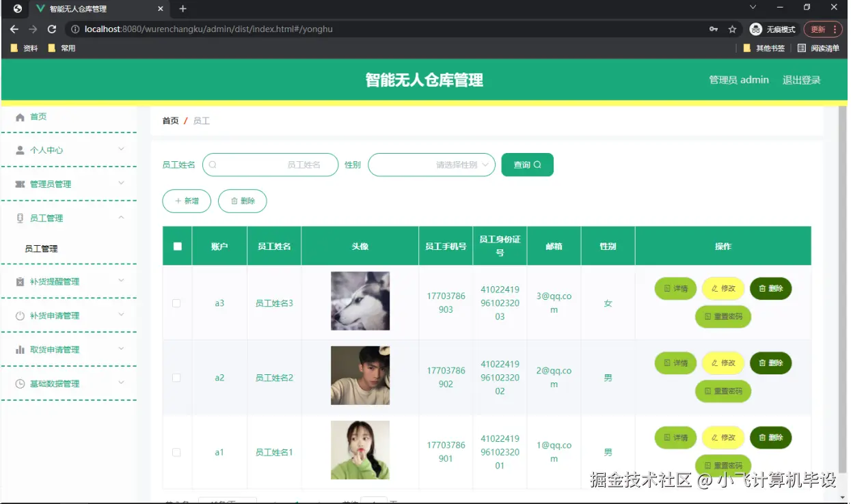Click 删除 button for account a2
This screenshot has height=504, width=851.
click(771, 363)
